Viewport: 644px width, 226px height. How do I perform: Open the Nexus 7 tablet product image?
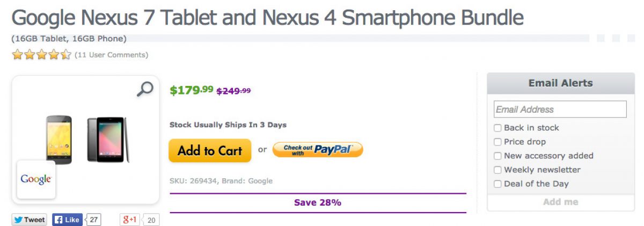[x=107, y=140]
